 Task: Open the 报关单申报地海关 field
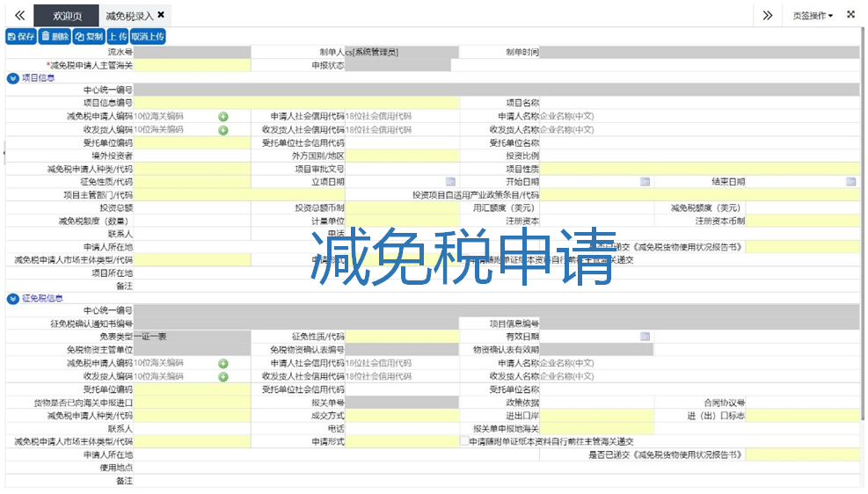pyautogui.click(x=597, y=429)
